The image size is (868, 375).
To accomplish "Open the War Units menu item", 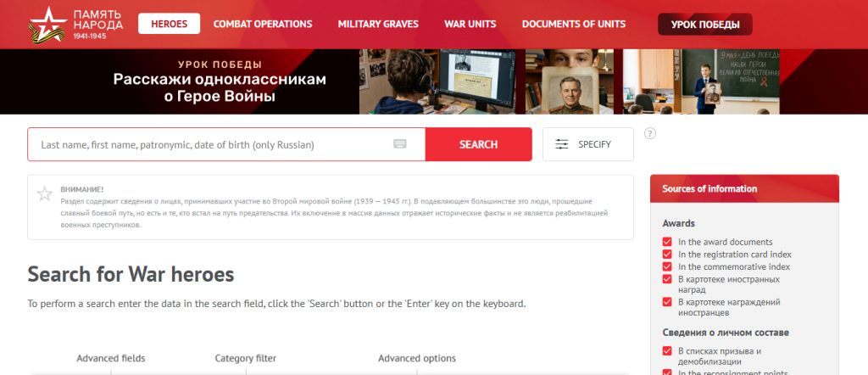I will click(x=470, y=24).
